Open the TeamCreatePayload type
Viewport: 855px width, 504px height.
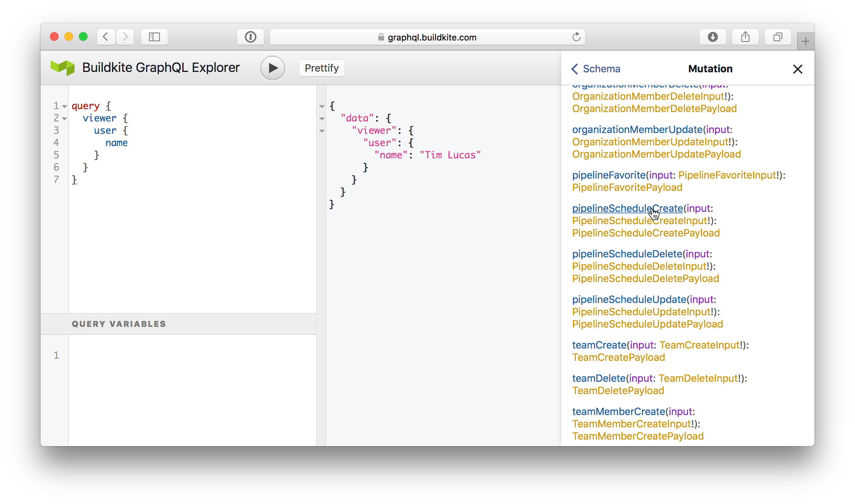(x=618, y=357)
